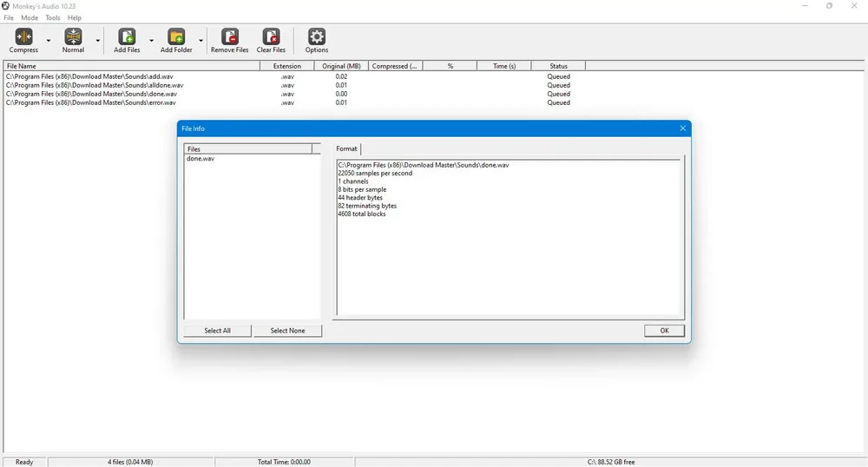Click the '4608 total blocks' line
Screen dimensions: 868x467
click(x=361, y=214)
